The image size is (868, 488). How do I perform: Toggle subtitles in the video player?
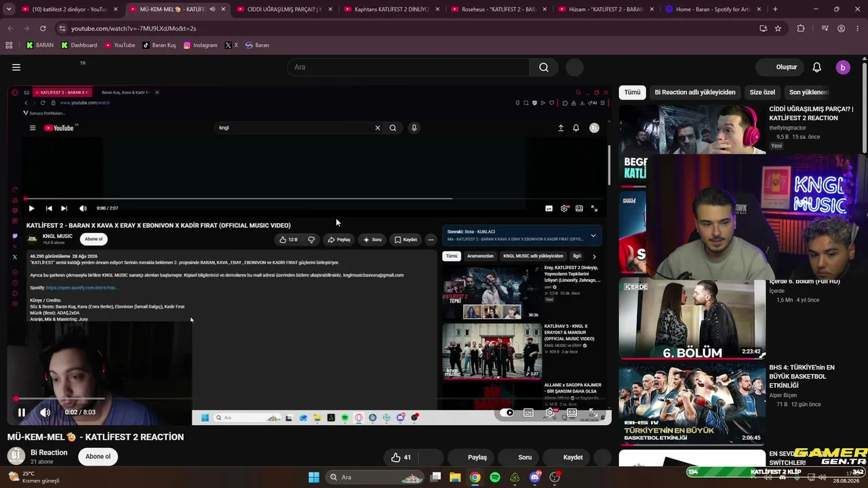point(528,412)
